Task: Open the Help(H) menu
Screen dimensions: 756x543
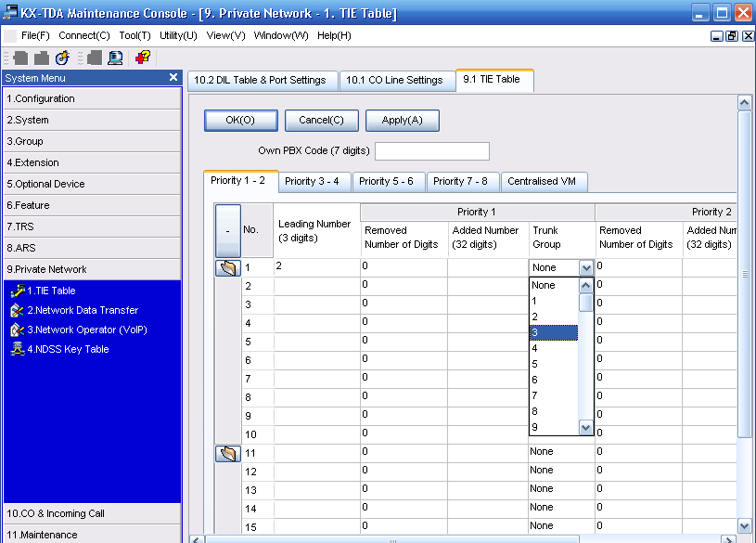Action: [x=334, y=35]
